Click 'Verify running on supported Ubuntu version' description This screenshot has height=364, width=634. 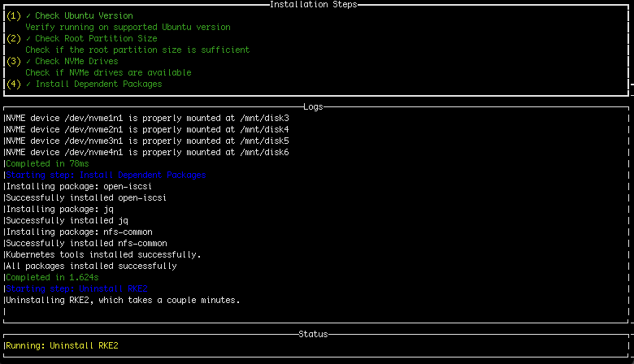(128, 27)
